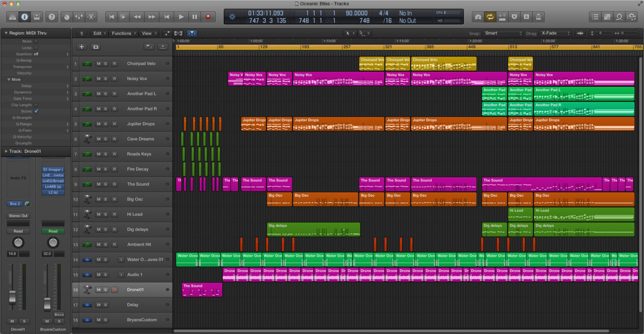Mute the Choirpad Velo track
This screenshot has width=644, height=334.
click(99, 64)
